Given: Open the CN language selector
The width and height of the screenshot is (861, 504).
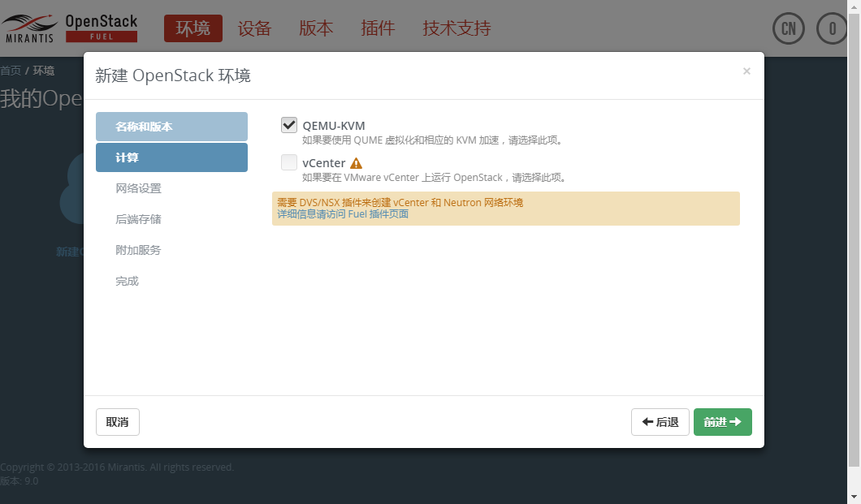Looking at the screenshot, I should click(788, 28).
